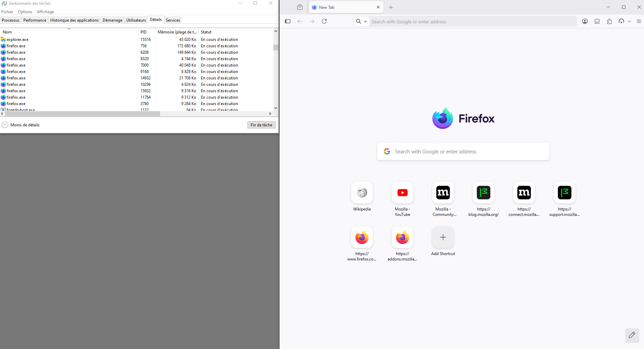The height and width of the screenshot is (349, 644).
Task: Select the firefox.exe row with PID 8320
Action: click(136, 59)
